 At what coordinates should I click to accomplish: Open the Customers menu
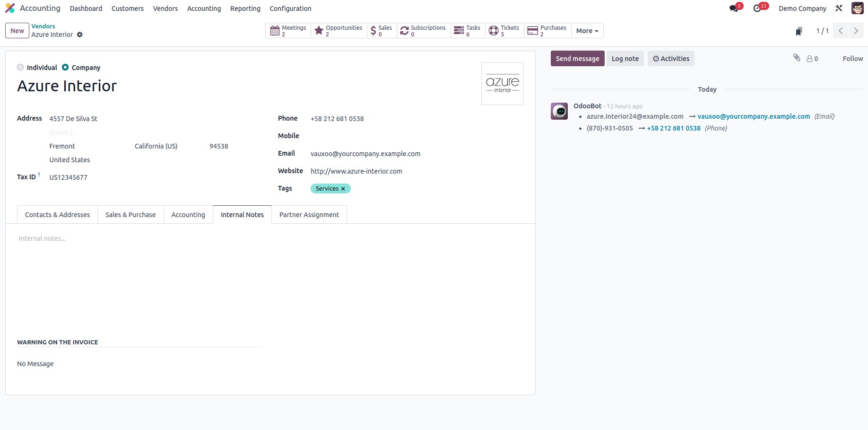click(128, 9)
